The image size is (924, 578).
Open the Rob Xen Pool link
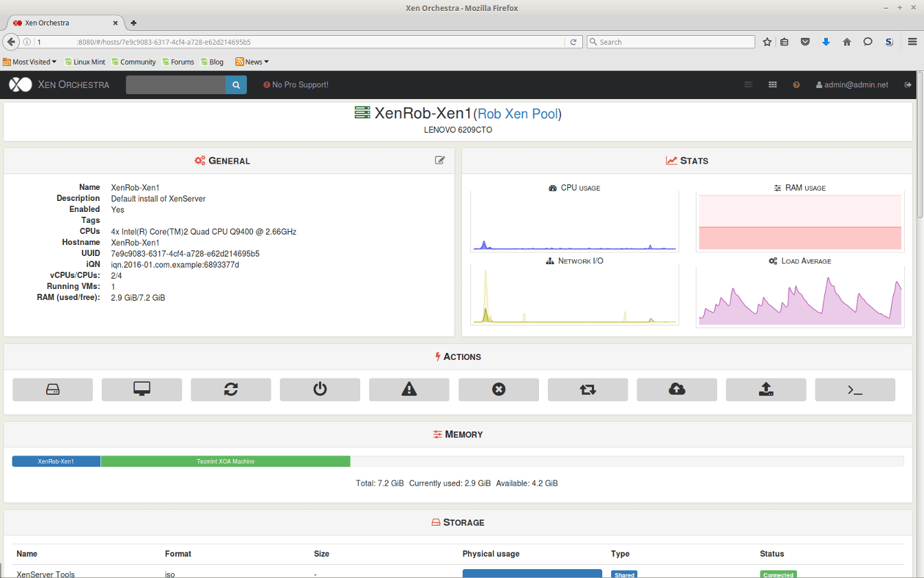pyautogui.click(x=518, y=114)
